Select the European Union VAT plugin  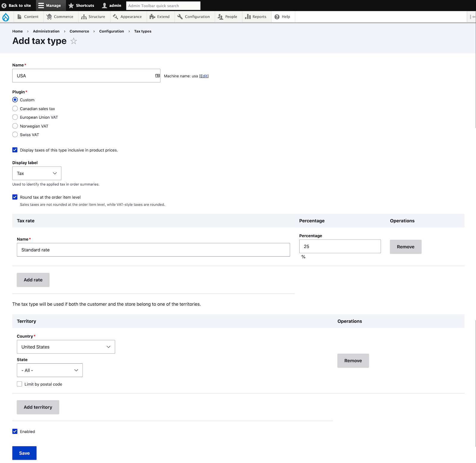[x=15, y=117]
